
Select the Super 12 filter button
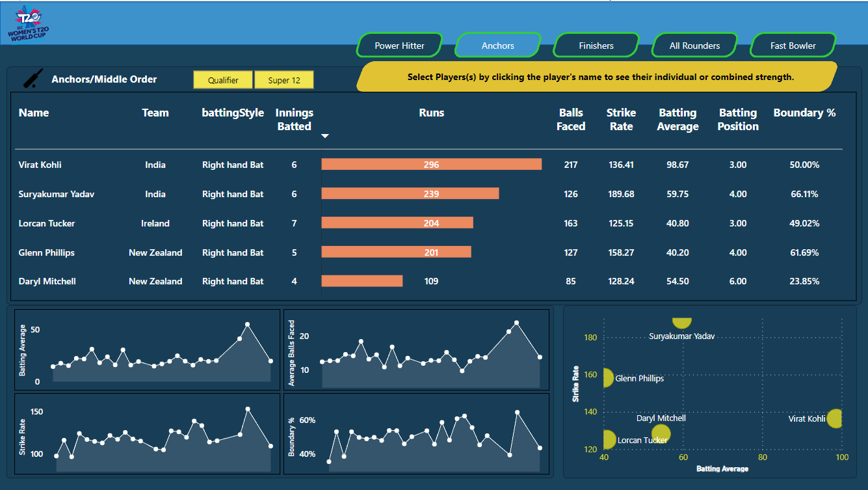tap(284, 80)
